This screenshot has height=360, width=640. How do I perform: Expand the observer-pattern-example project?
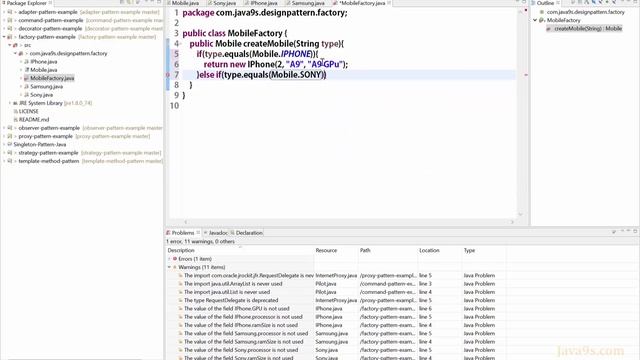click(x=4, y=128)
